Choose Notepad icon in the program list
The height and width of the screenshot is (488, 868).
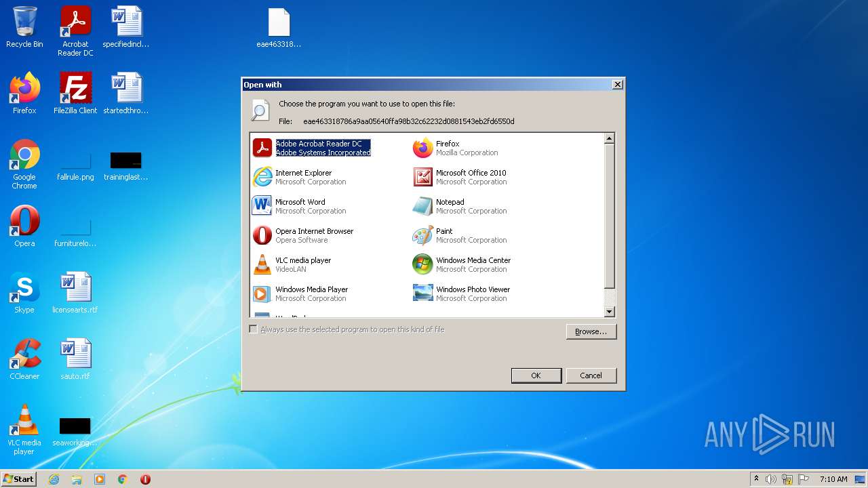coord(423,206)
